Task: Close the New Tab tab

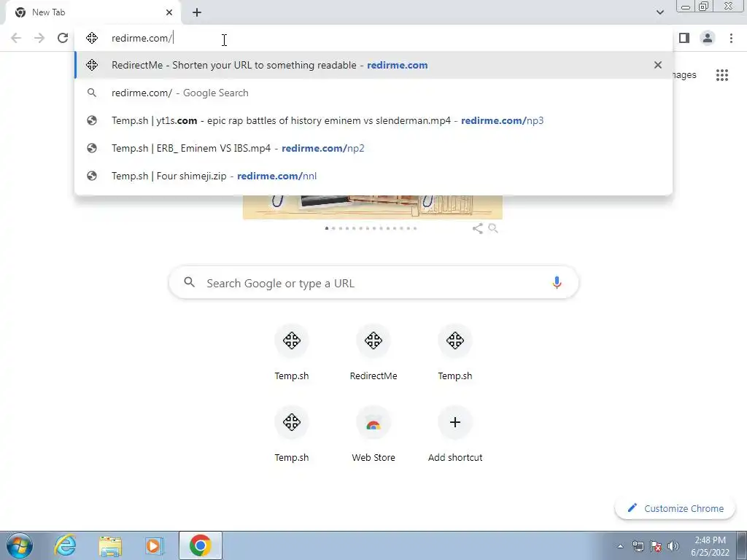Action: point(169,12)
